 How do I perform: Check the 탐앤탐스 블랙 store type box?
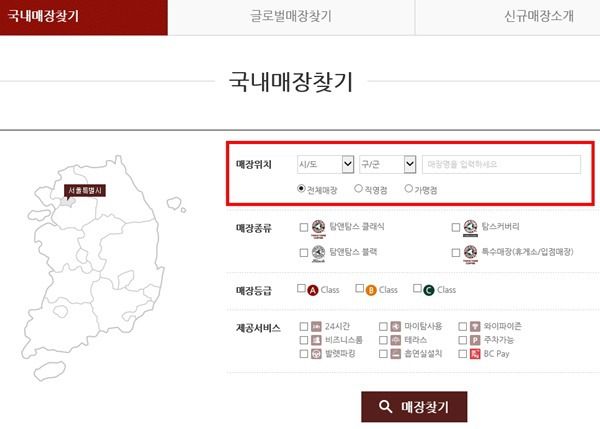point(304,253)
